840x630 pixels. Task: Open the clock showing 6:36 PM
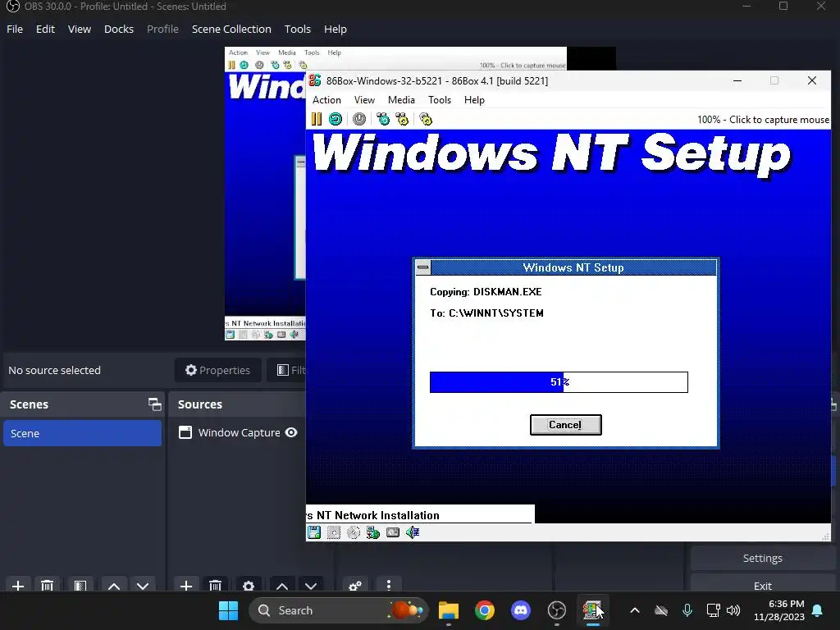[779, 610]
